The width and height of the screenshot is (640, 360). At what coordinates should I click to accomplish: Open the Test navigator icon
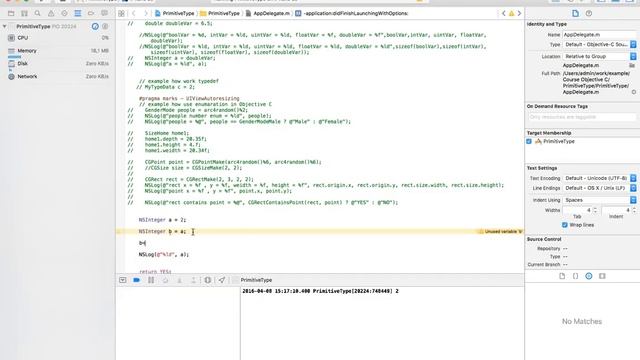click(64, 13)
